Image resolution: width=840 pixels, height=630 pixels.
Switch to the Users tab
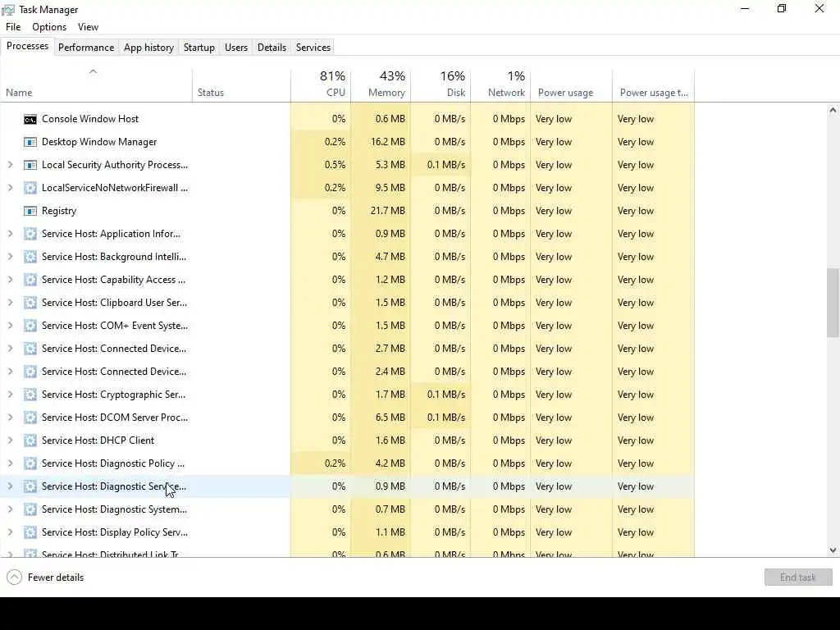click(235, 47)
